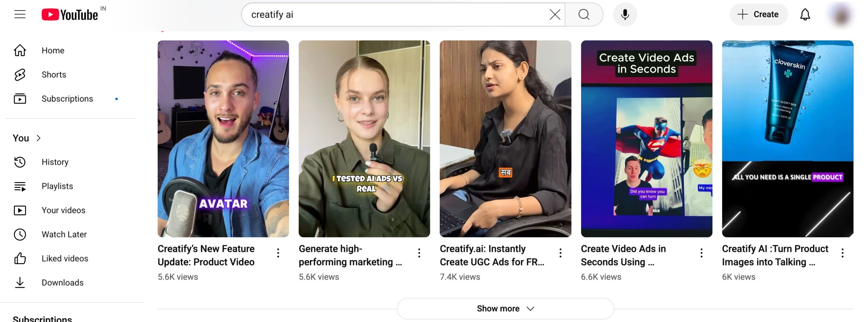Open the Downloads page
This screenshot has width=868, height=322.
tap(62, 283)
